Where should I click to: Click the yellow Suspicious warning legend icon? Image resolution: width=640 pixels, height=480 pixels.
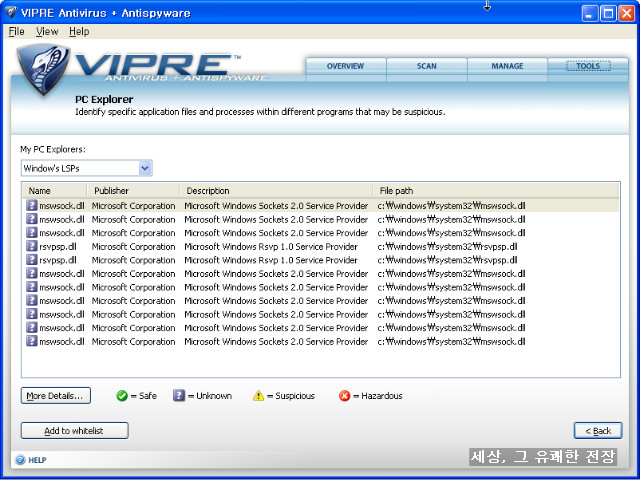tap(258, 396)
